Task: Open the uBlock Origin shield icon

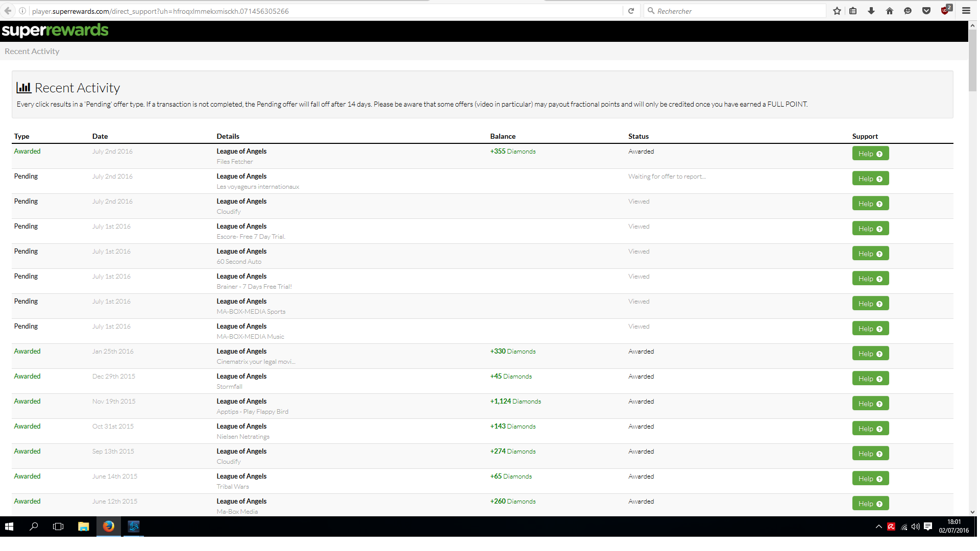Action: pyautogui.click(x=945, y=11)
